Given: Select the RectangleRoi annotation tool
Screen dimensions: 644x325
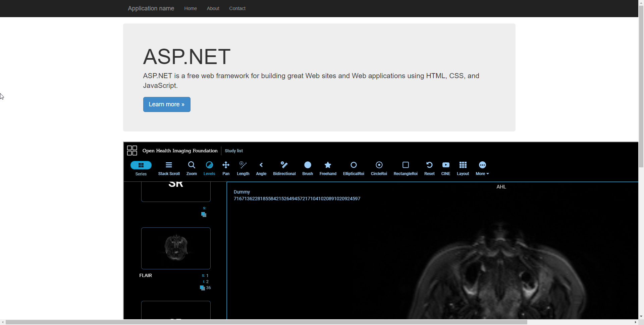Looking at the screenshot, I should pyautogui.click(x=405, y=168).
